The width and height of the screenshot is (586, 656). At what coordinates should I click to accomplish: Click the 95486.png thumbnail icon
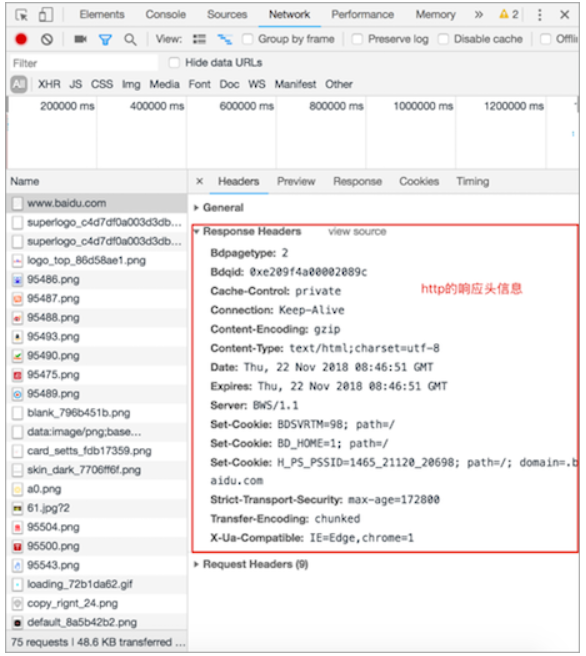[17, 280]
